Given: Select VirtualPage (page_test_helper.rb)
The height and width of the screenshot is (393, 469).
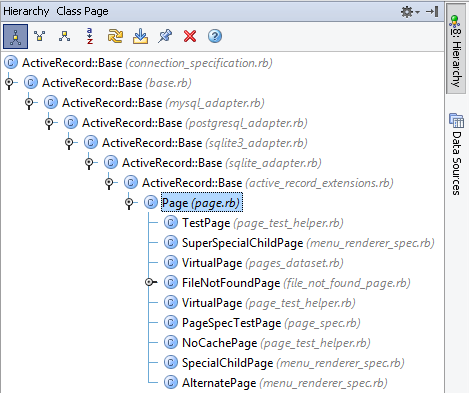Looking at the screenshot, I should 260,303.
